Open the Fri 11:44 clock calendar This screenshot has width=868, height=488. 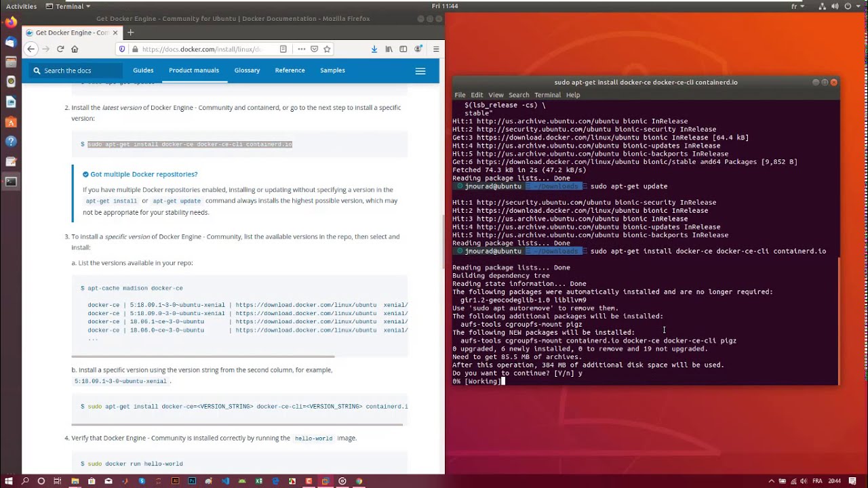444,6
